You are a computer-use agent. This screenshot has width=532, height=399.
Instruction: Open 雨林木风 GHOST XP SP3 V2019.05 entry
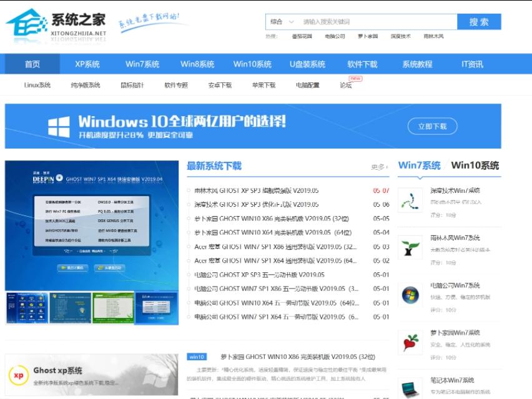[x=257, y=190]
